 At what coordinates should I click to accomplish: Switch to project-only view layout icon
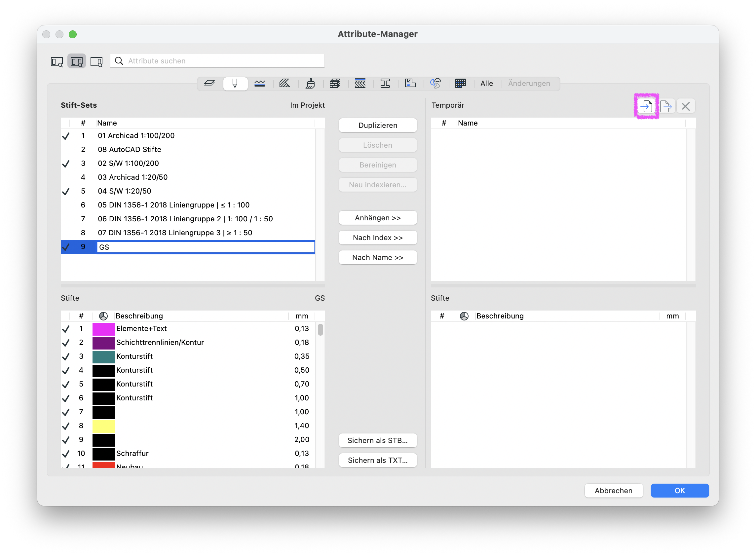click(x=57, y=61)
